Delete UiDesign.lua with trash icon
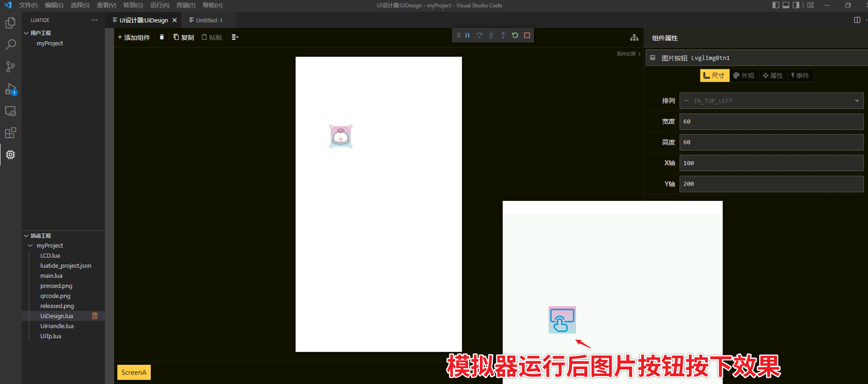Viewport: 868px width, 384px height. tap(95, 316)
